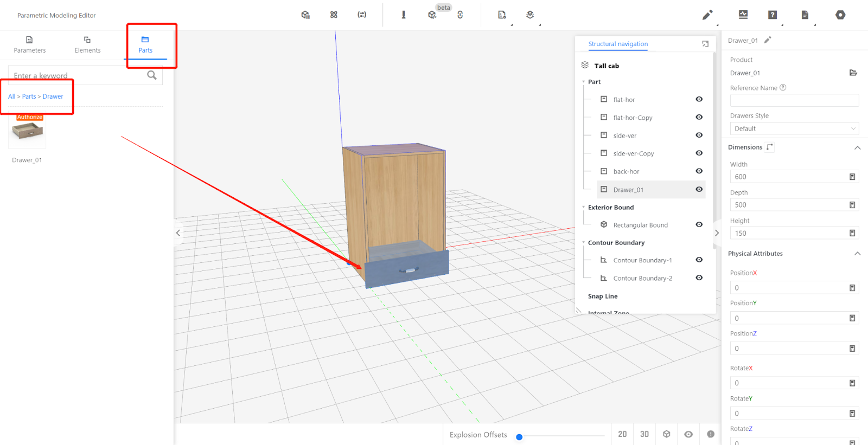Viewport: 868px width, 445px height.
Task: Toggle visibility of Rectangular Bound
Action: tap(699, 224)
